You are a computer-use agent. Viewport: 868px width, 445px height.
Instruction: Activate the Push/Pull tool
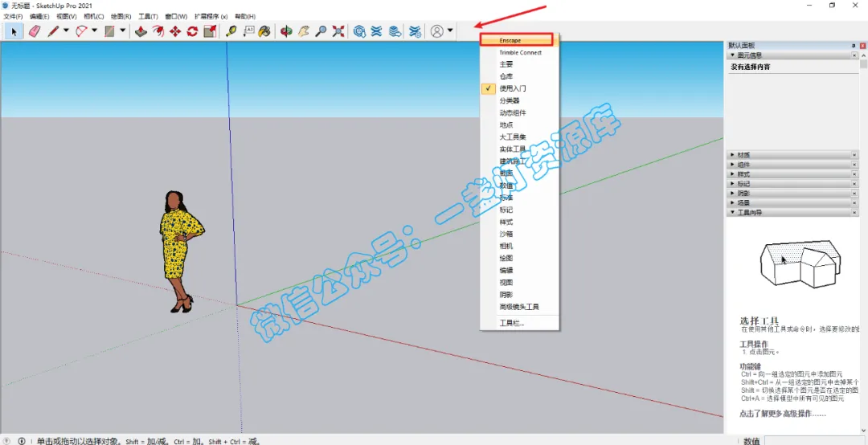[141, 31]
